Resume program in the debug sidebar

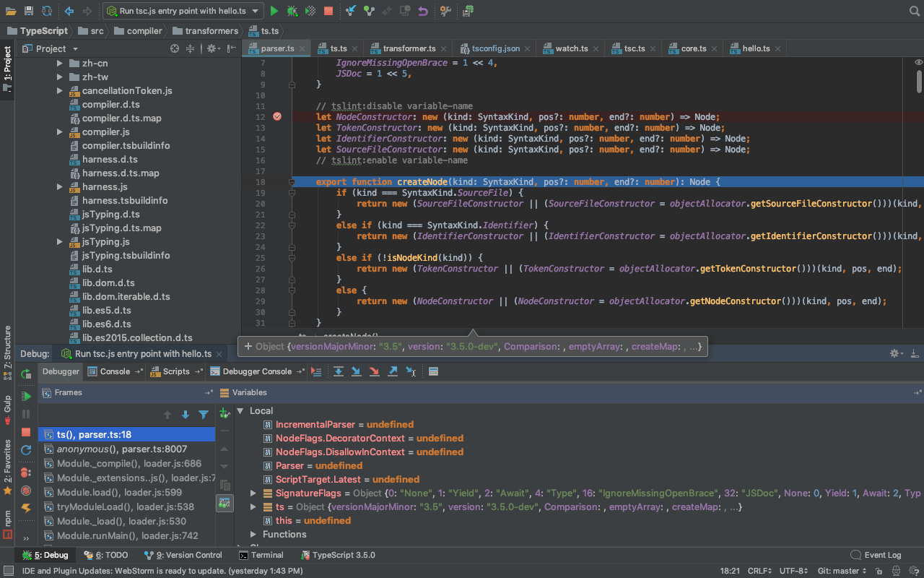pos(26,396)
